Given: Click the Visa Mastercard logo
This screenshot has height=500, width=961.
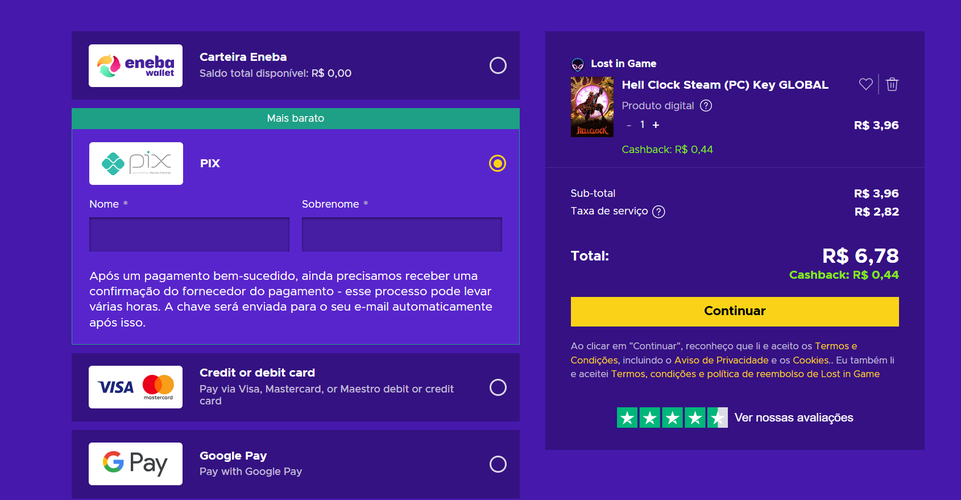Looking at the screenshot, I should click(x=135, y=387).
